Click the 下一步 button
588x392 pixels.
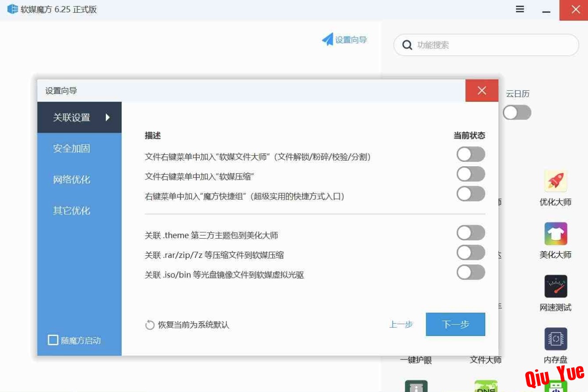point(455,325)
